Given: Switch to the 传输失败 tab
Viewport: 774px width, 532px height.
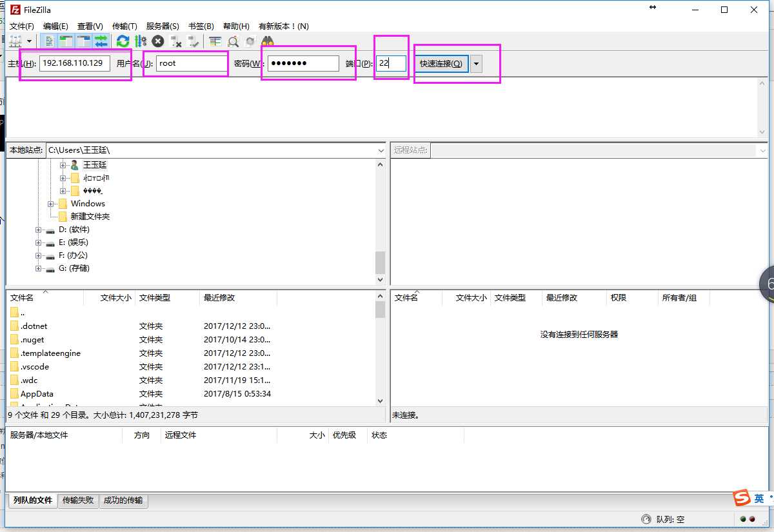Looking at the screenshot, I should [78, 500].
